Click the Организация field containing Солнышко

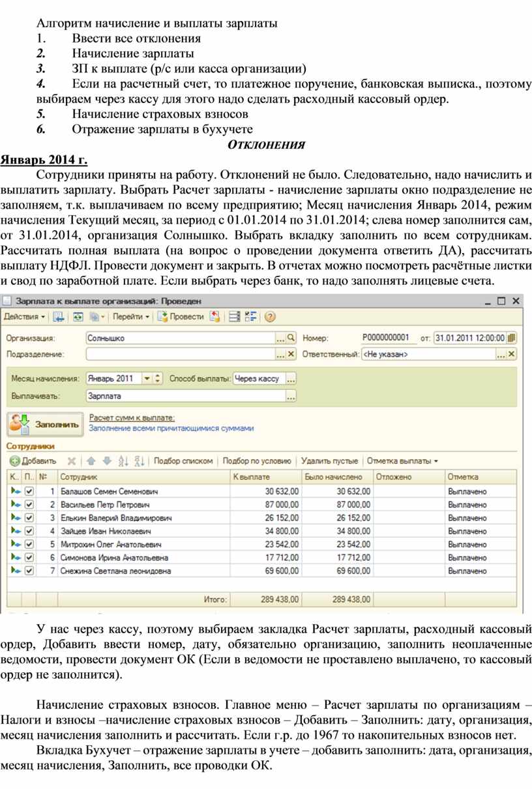coord(181,338)
